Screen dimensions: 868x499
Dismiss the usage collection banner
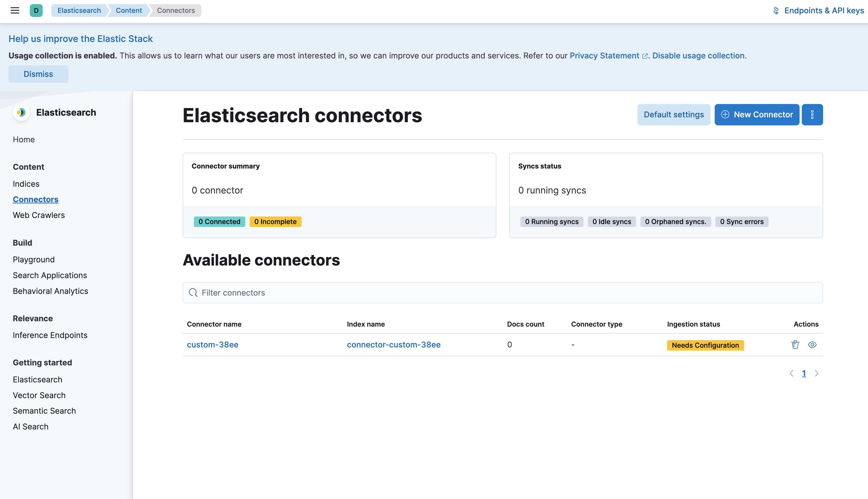point(38,74)
